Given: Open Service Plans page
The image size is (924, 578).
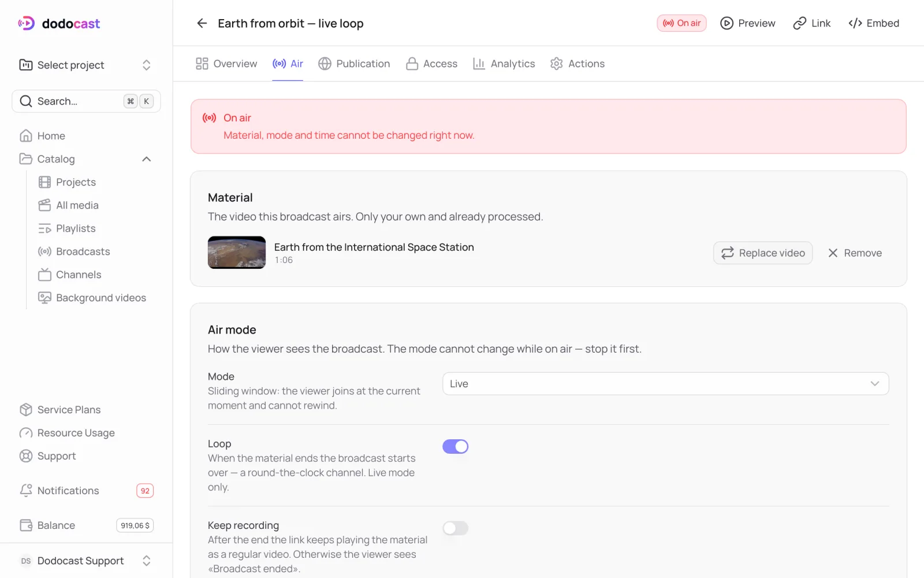Looking at the screenshot, I should [87, 410].
